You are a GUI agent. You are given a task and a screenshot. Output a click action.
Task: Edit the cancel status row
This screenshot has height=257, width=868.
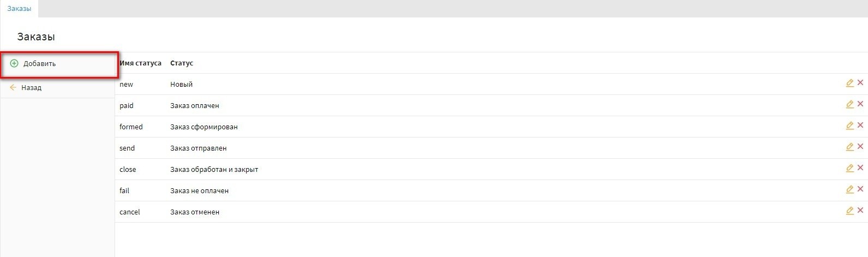(x=849, y=211)
